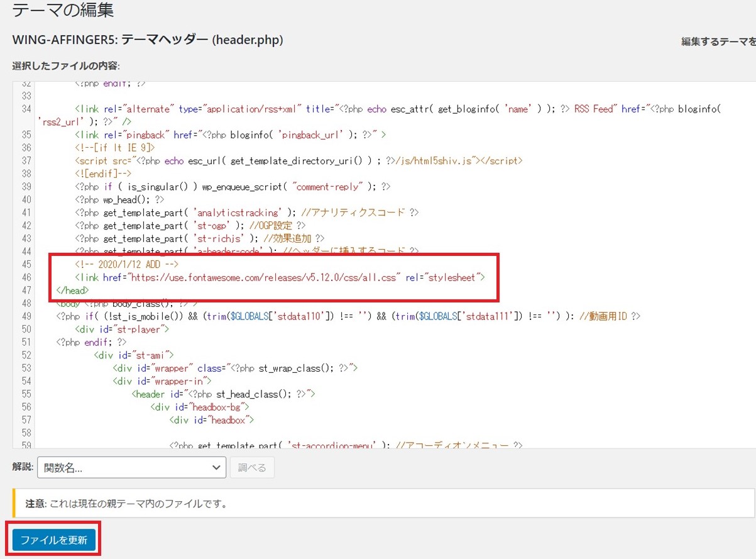Click the Font Awesome stylesheet link line

point(280,277)
